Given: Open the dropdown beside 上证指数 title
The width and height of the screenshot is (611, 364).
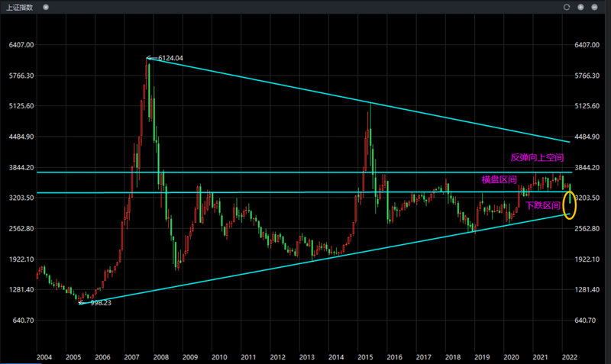Looking at the screenshot, I should 46,7.
